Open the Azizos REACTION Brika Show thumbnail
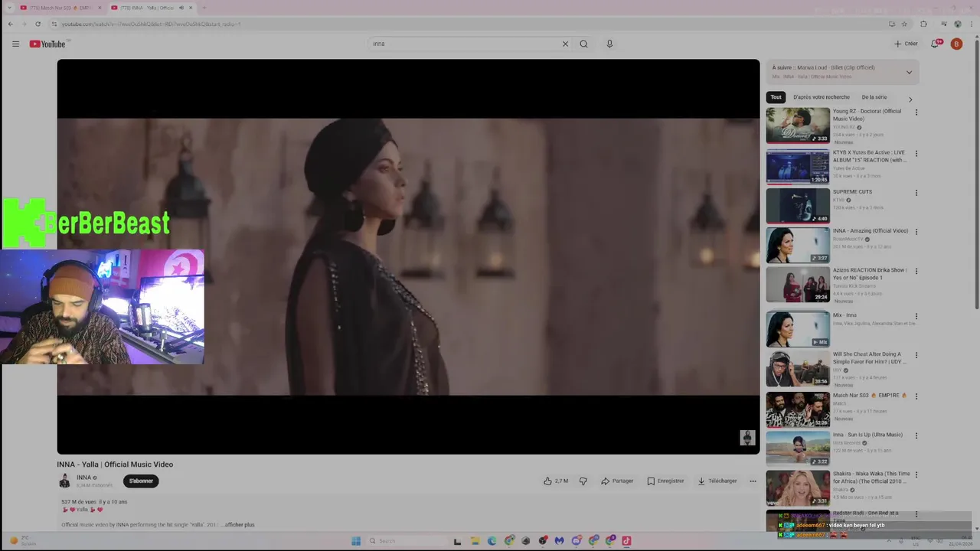The width and height of the screenshot is (980, 551). (798, 285)
